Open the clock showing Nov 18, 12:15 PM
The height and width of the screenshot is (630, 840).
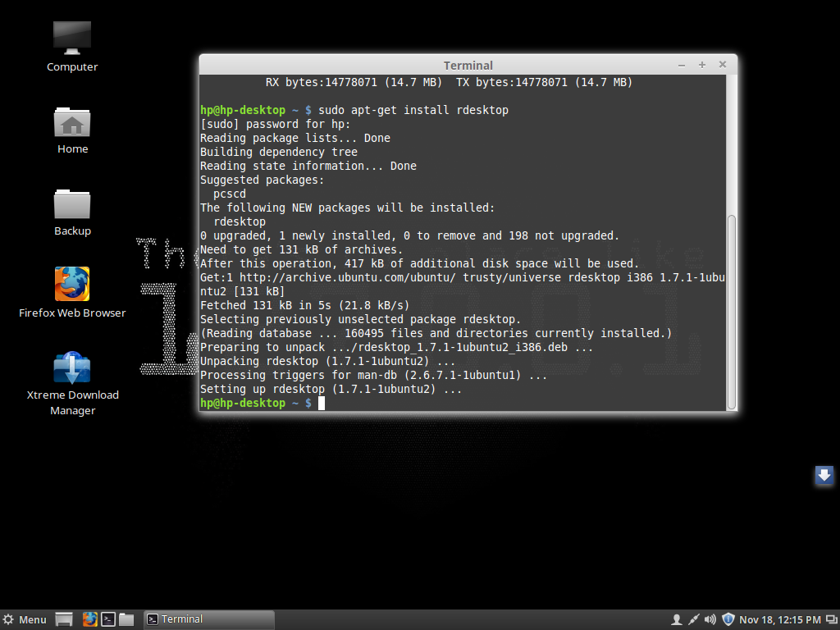(x=778, y=619)
